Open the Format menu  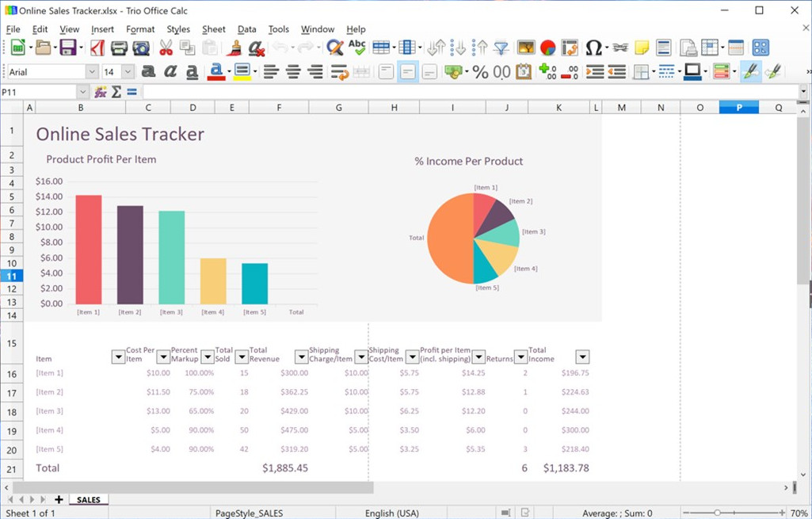(x=140, y=29)
